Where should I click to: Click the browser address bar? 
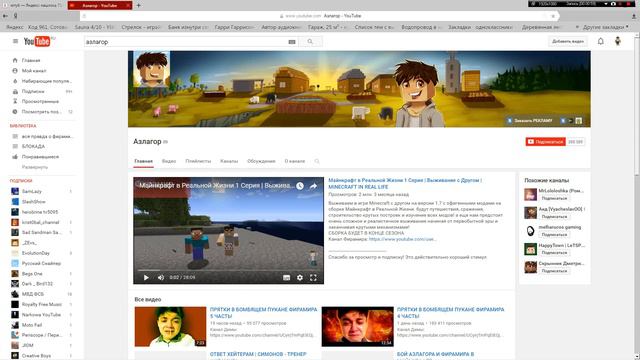(320, 16)
